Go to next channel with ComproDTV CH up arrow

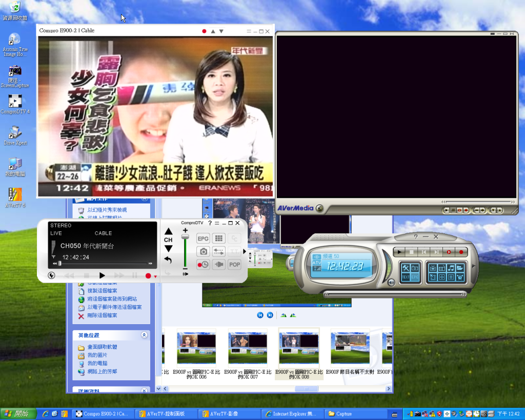click(168, 231)
